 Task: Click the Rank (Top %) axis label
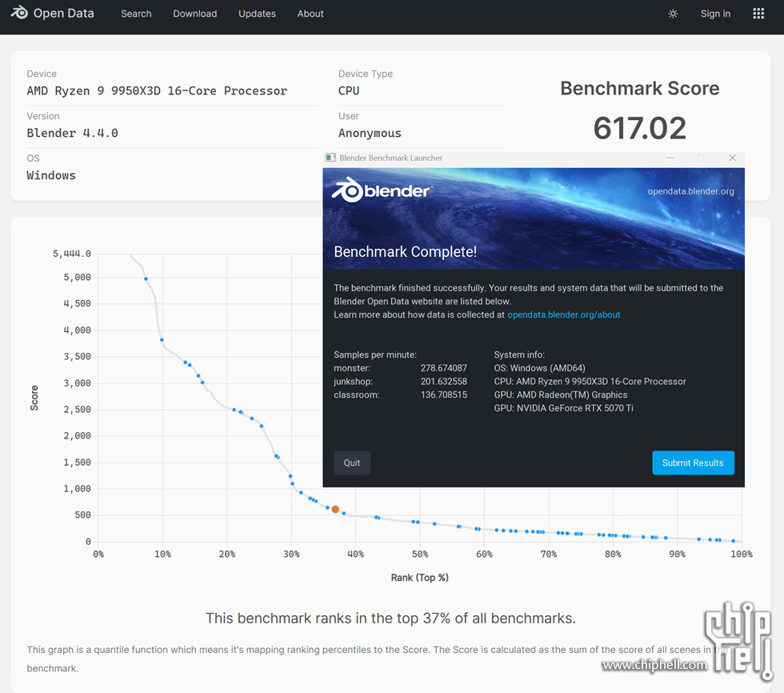[419, 578]
